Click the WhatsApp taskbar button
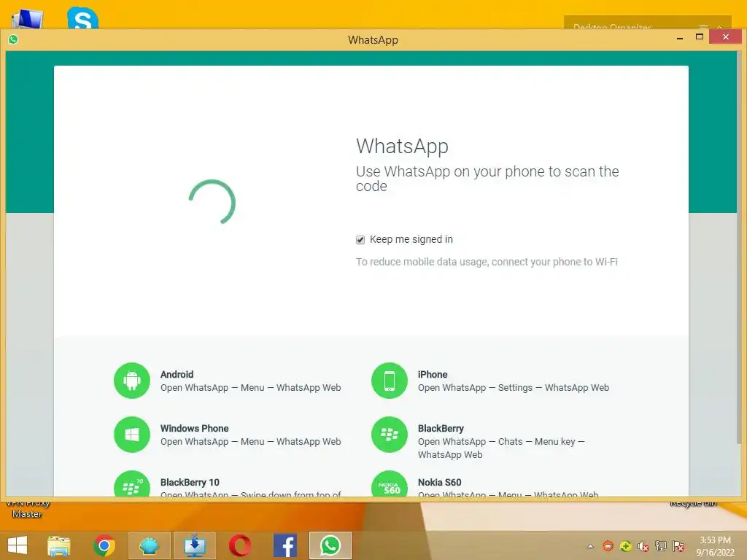 click(330, 545)
